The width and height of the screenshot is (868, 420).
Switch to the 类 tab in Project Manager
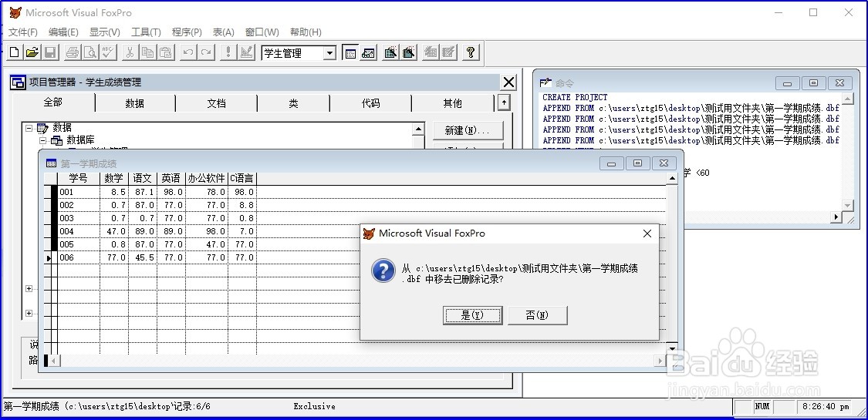pyautogui.click(x=293, y=103)
